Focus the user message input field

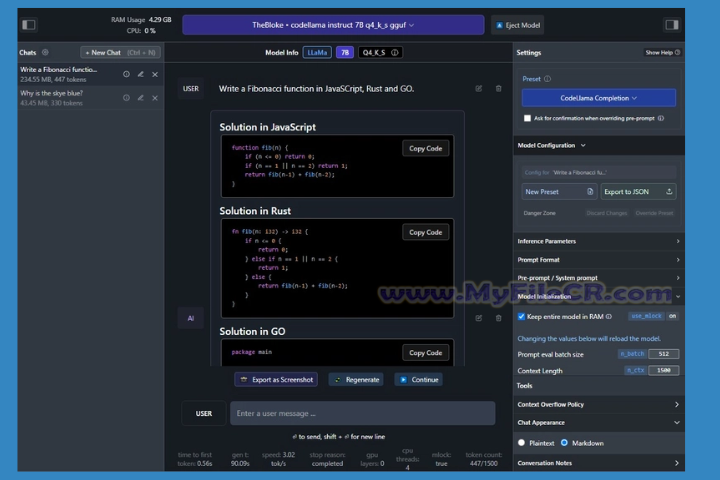363,413
